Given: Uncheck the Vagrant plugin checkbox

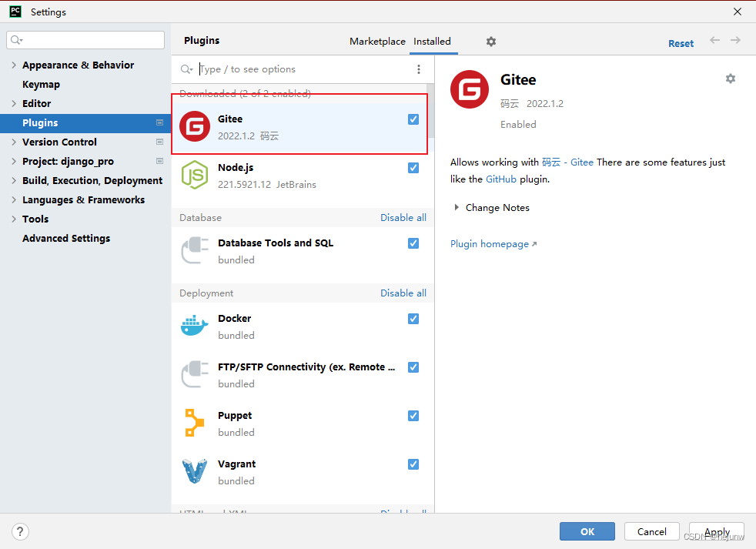Looking at the screenshot, I should click(x=413, y=464).
